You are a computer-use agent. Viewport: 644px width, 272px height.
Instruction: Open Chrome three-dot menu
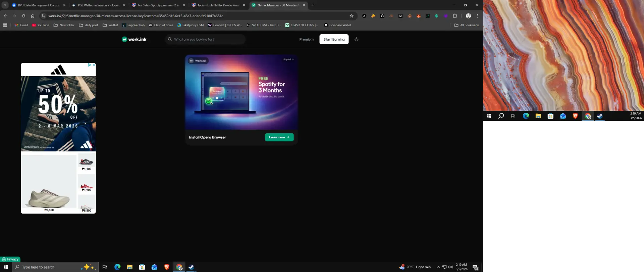tap(477, 16)
